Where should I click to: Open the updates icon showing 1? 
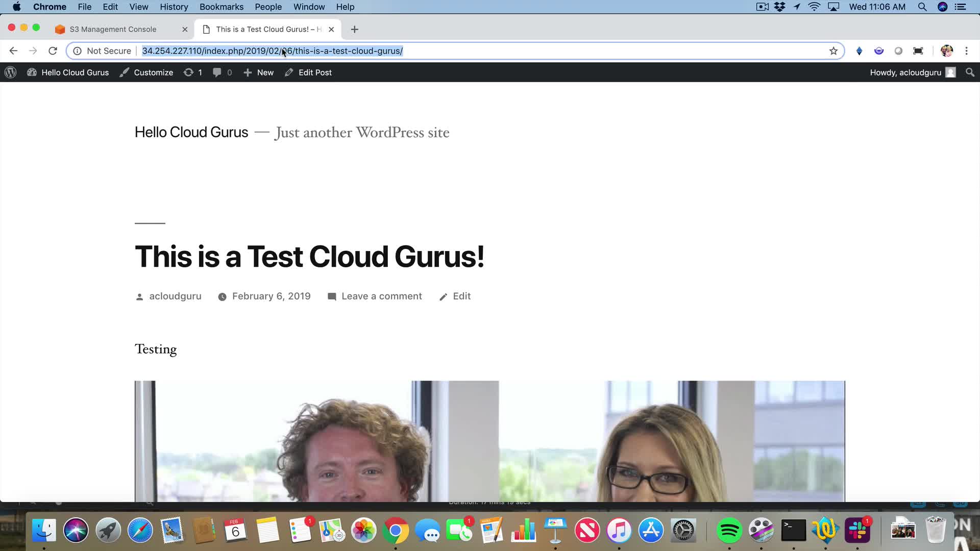click(x=193, y=72)
